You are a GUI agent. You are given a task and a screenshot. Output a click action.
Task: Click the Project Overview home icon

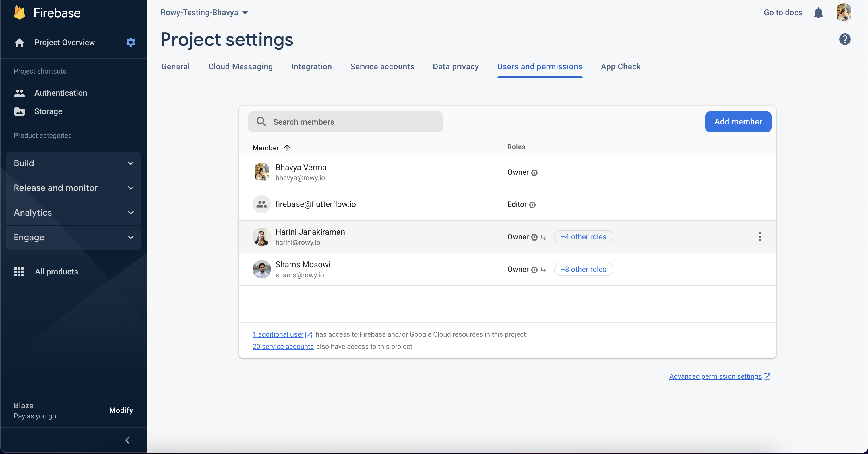pos(20,43)
